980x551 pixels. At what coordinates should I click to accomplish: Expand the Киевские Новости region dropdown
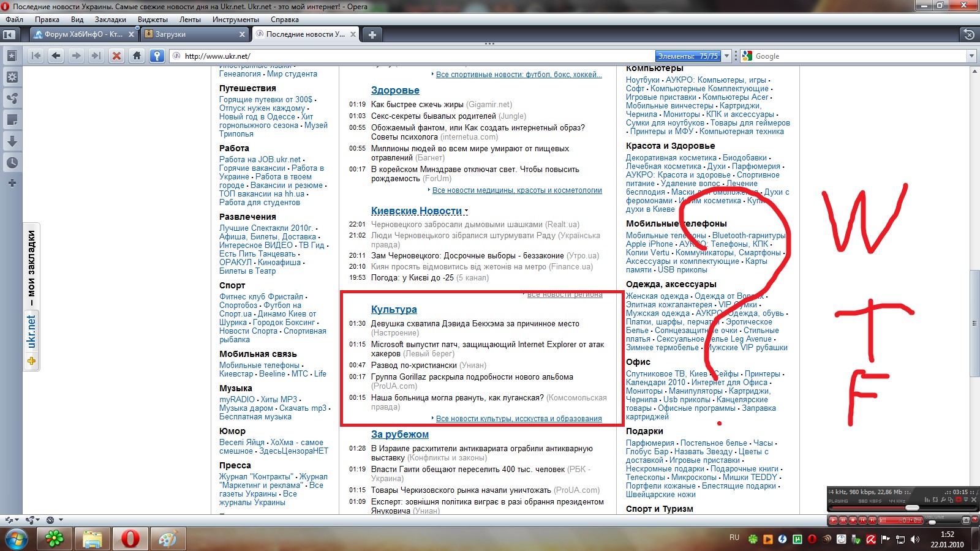click(467, 211)
